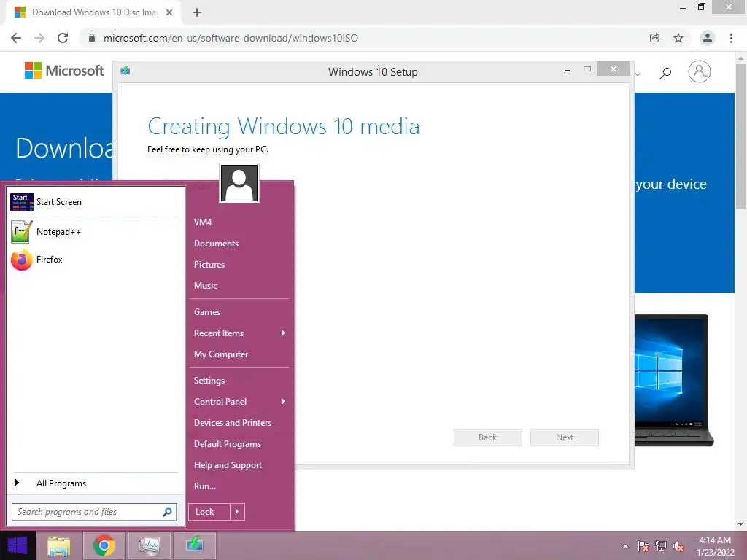
Task: Expand the Control Panel submenu arrow
Action: 284,402
